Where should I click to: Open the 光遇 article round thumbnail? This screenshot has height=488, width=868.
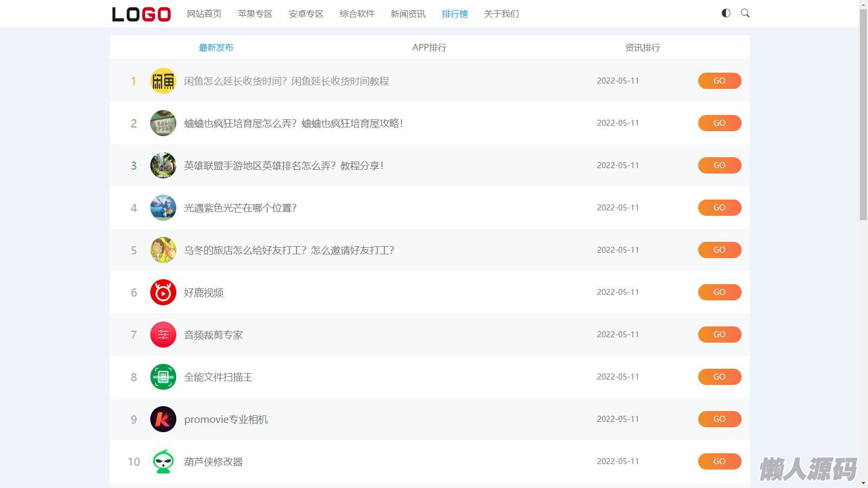pos(163,208)
